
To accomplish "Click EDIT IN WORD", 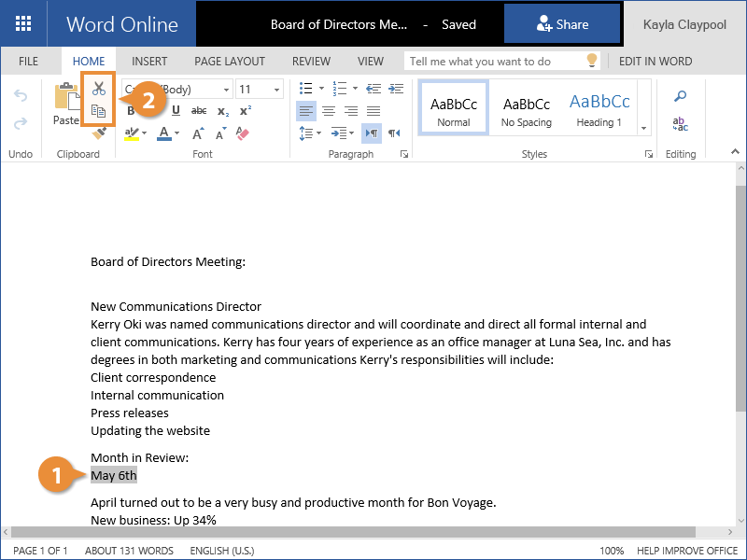I will click(655, 62).
